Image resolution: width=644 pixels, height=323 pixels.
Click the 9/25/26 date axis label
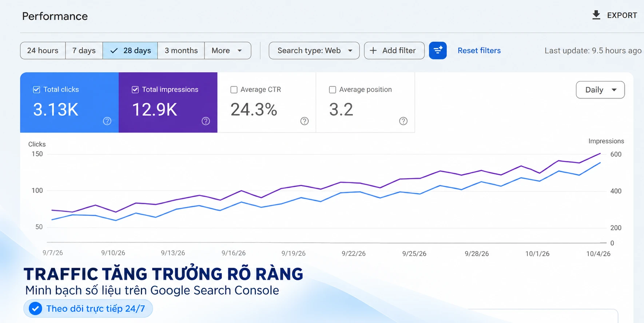(x=414, y=254)
